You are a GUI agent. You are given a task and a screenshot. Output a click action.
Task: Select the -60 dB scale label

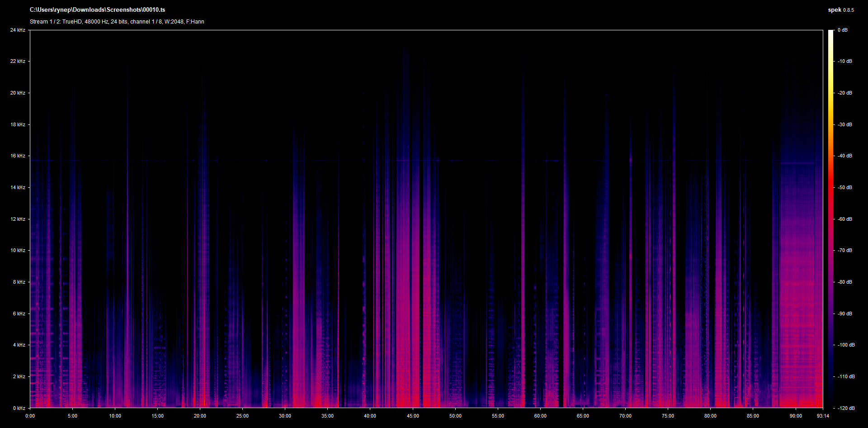(844, 219)
